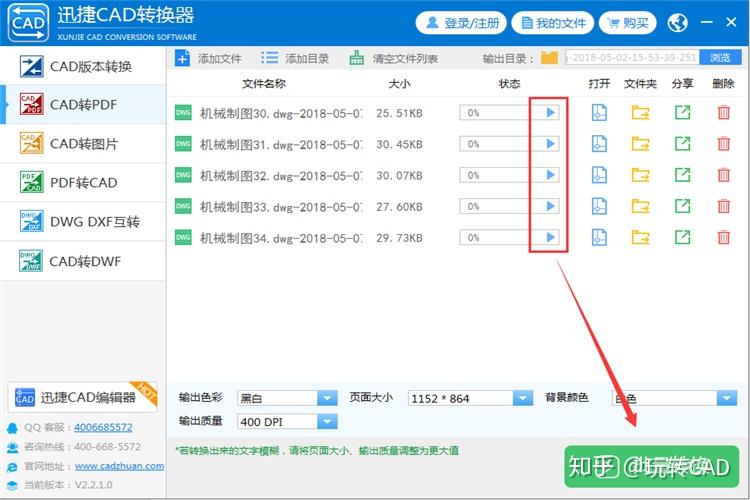
Task: Delete 机械制图31.dwg using trash icon
Action: [x=723, y=144]
